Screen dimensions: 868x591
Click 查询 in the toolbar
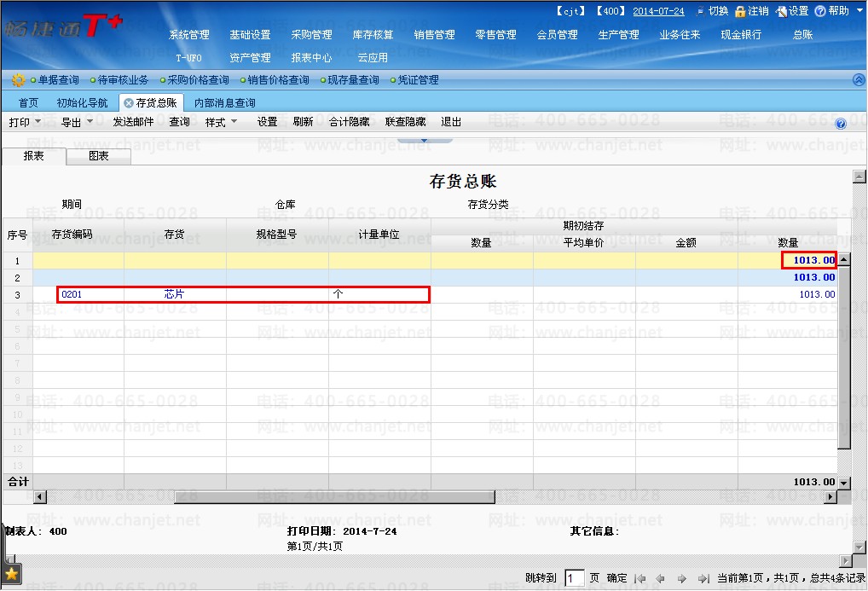click(179, 122)
